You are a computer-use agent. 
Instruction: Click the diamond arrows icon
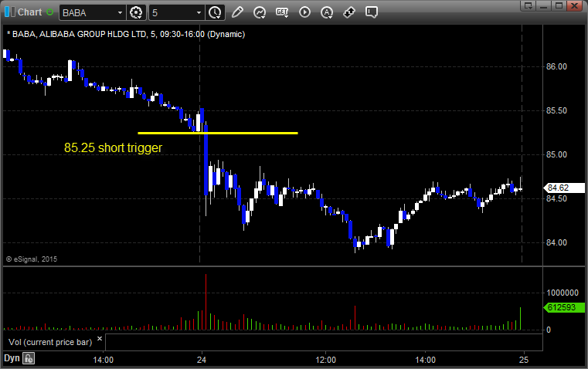coord(349,12)
